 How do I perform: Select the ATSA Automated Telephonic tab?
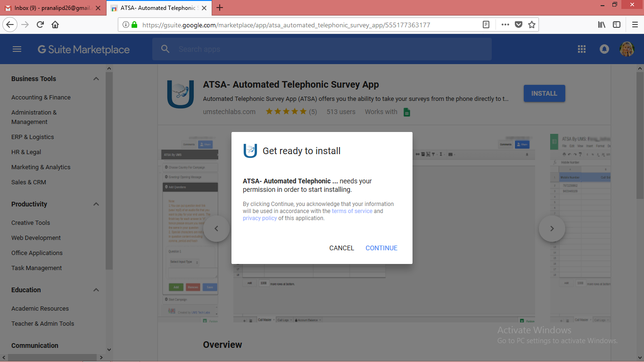tap(159, 8)
